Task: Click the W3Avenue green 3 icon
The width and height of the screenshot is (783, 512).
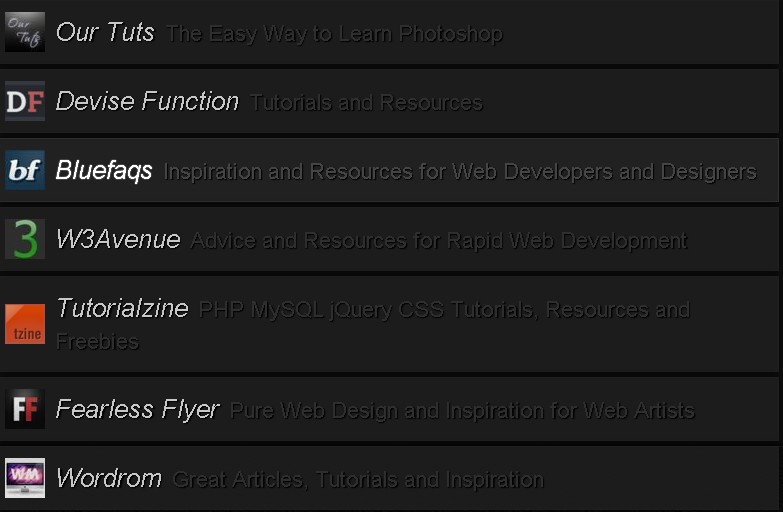Action: [24, 239]
